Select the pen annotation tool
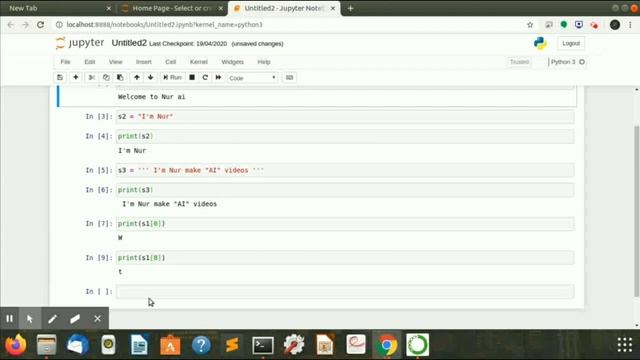 point(52,318)
